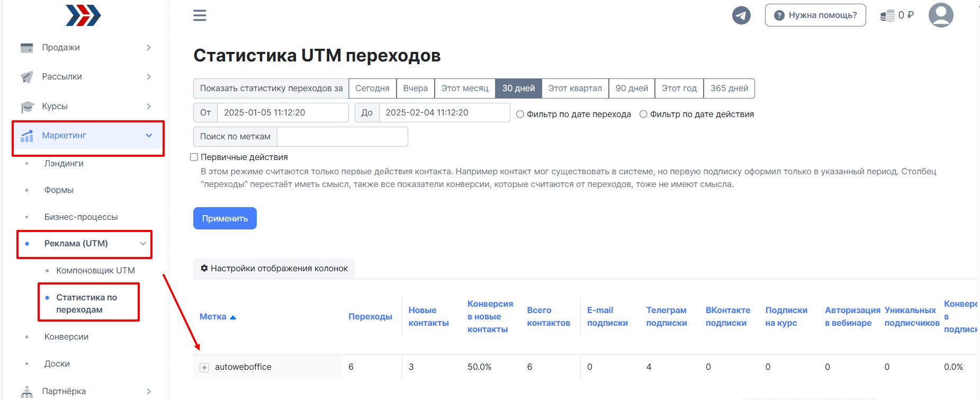Click the AutoWebOffice logo in the sidebar
This screenshot has width=980, height=400.
coord(83,15)
